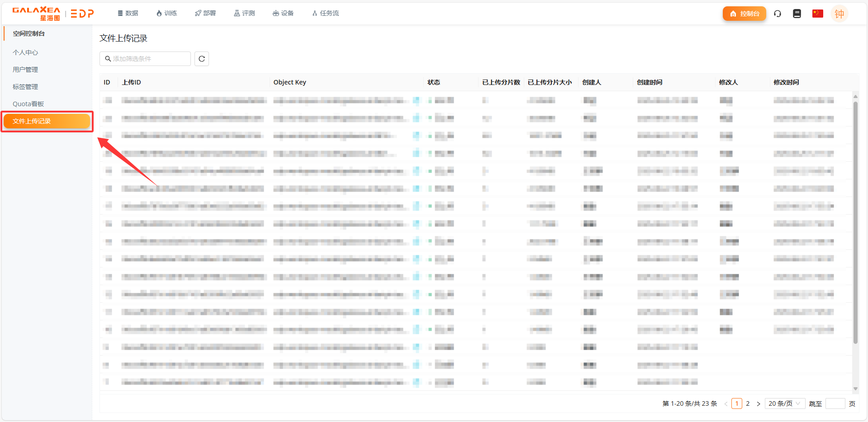The width and height of the screenshot is (868, 422).
Task: Click the Chinese flag language icon
Action: point(817,14)
